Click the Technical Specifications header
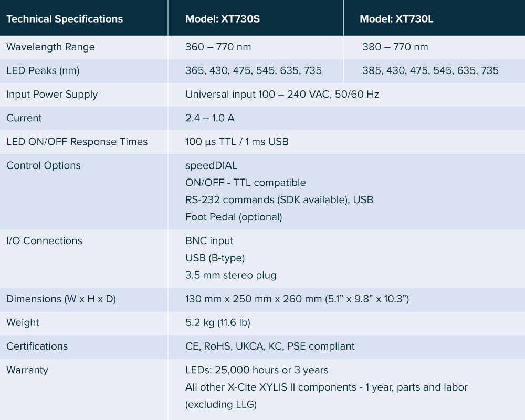The height and width of the screenshot is (420, 525). 65,19
